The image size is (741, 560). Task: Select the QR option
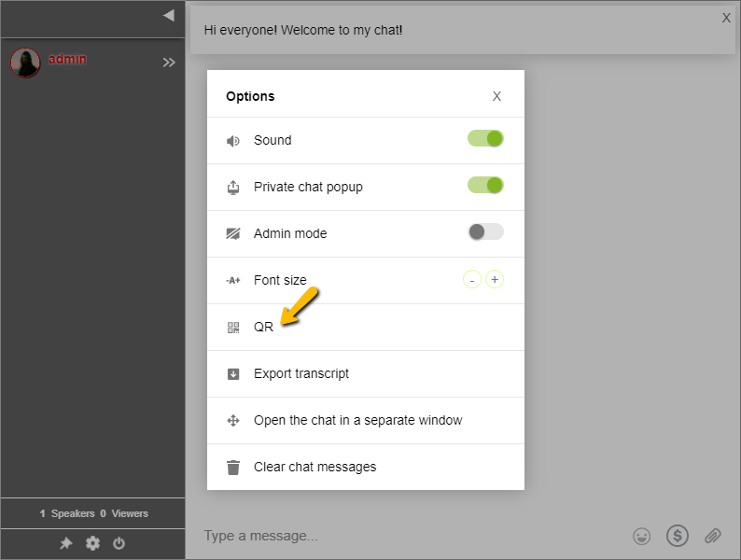click(263, 328)
